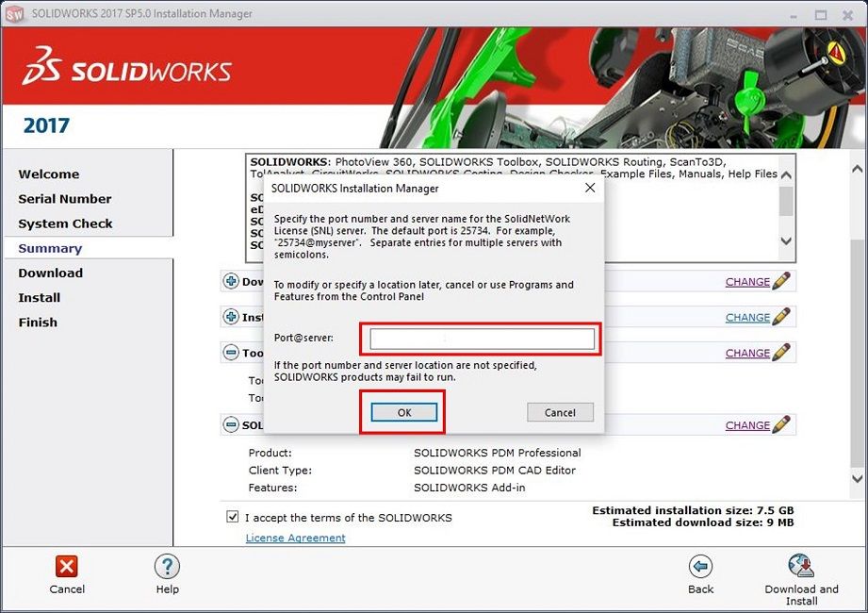This screenshot has width=868, height=613.
Task: Collapse the Toolbox options section
Action: click(231, 353)
